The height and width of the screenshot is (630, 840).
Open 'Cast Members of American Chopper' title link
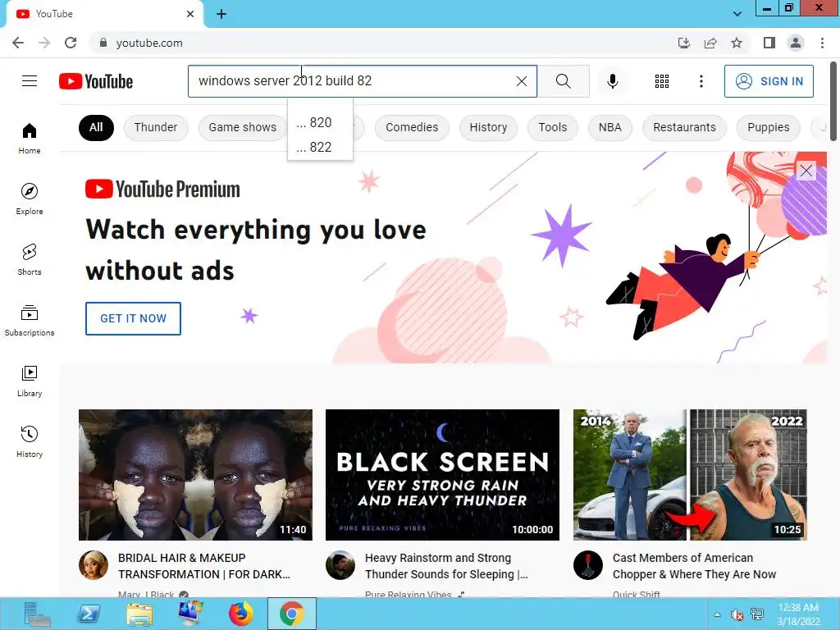[694, 566]
